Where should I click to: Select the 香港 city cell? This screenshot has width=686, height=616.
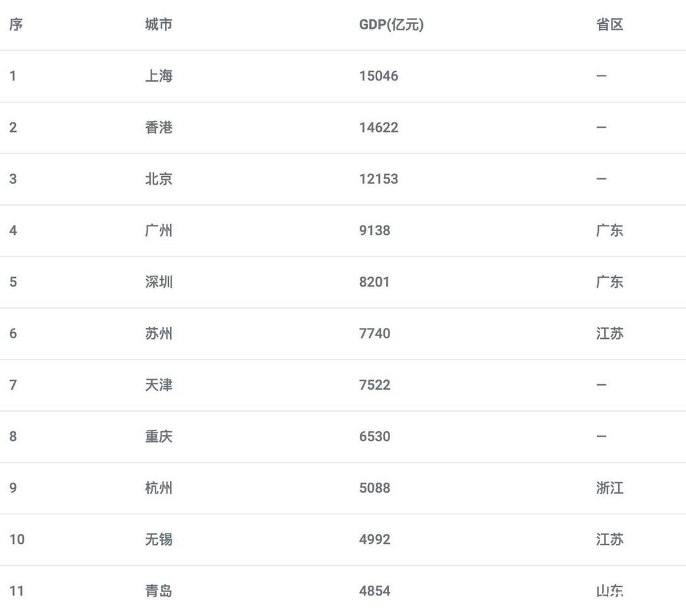[158, 128]
